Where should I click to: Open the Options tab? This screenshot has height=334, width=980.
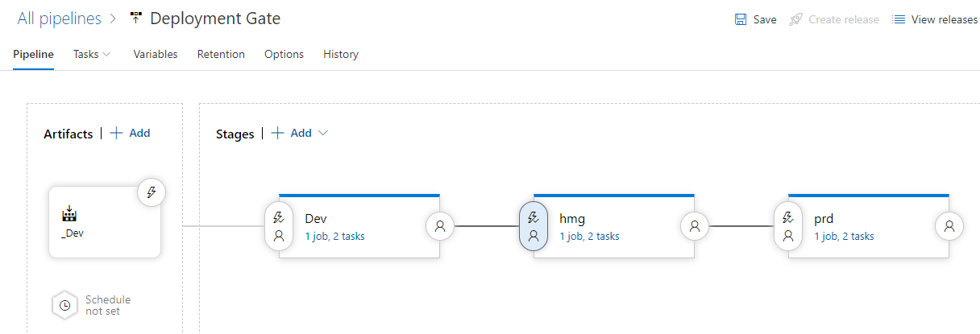[284, 54]
